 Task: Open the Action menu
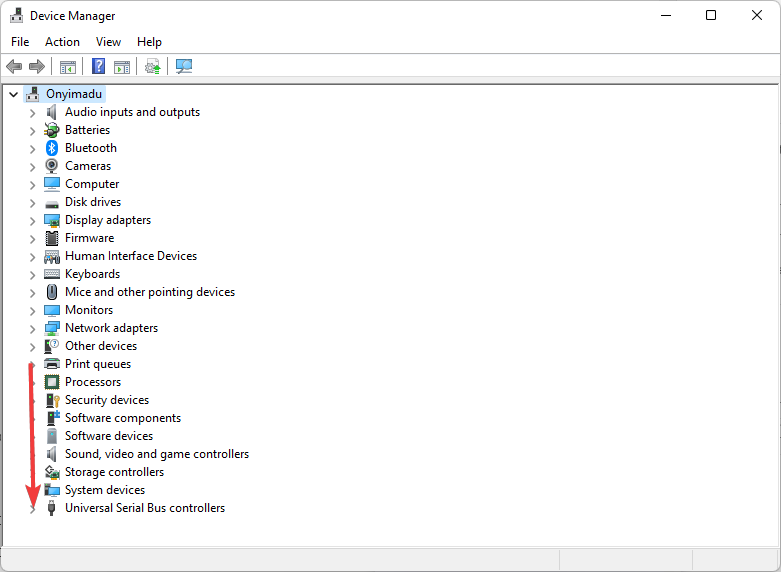point(62,42)
